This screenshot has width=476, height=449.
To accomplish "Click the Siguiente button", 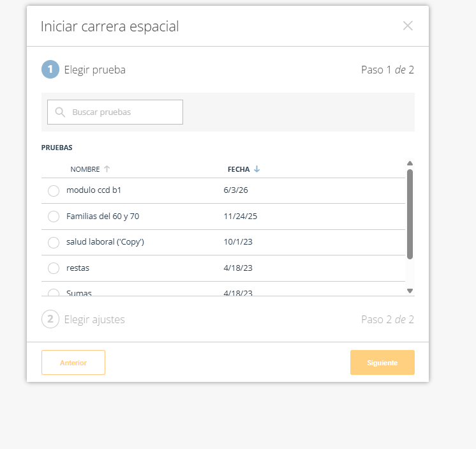I will [382, 362].
